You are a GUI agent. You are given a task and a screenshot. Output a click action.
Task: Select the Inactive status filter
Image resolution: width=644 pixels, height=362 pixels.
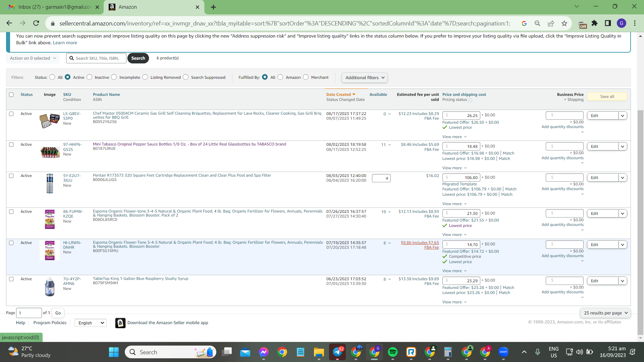(x=89, y=77)
